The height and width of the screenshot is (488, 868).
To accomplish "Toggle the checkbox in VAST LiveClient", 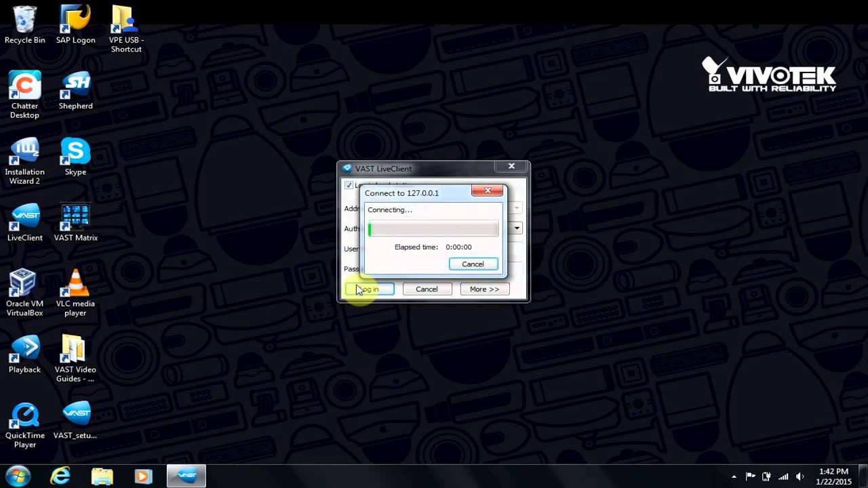I will click(x=349, y=185).
